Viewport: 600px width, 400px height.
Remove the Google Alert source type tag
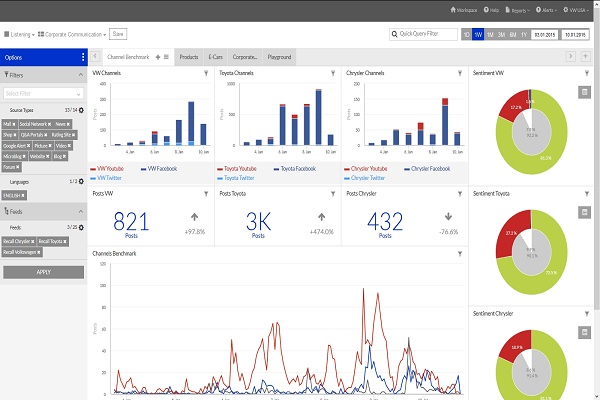click(28, 146)
